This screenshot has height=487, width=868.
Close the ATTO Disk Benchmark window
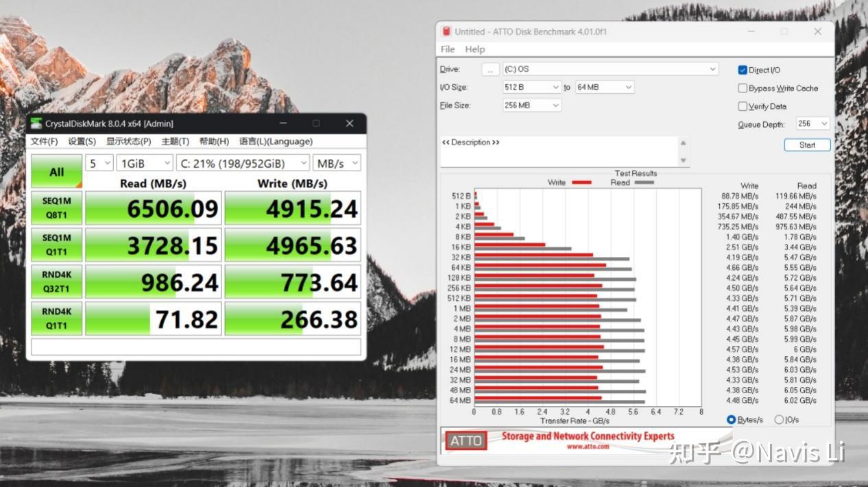pyautogui.click(x=817, y=32)
